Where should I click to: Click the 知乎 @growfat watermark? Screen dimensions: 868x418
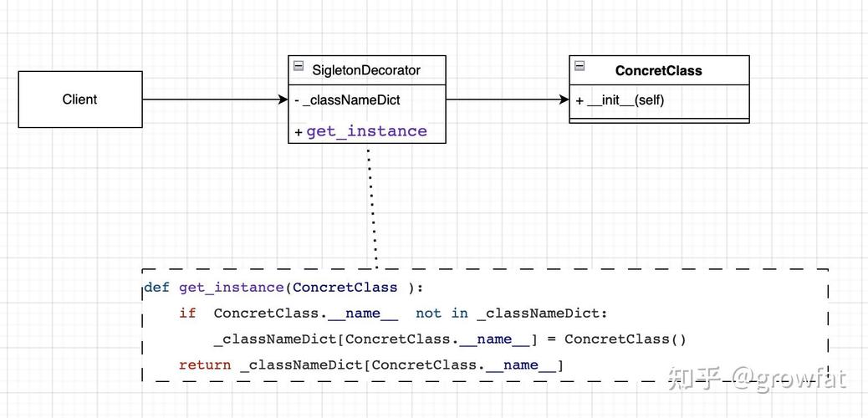[757, 379]
